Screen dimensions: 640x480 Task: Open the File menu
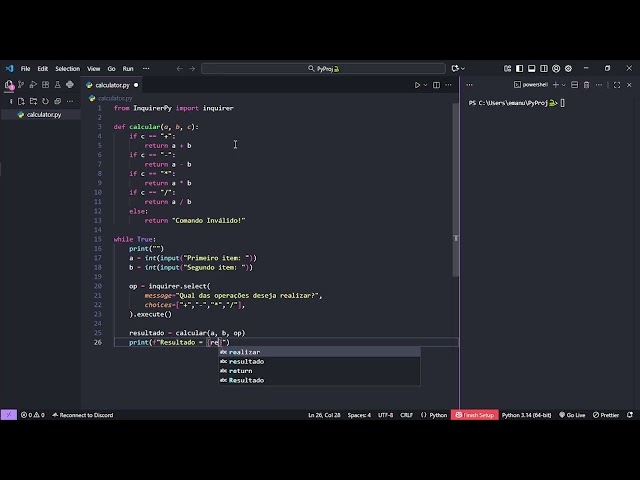click(25, 69)
